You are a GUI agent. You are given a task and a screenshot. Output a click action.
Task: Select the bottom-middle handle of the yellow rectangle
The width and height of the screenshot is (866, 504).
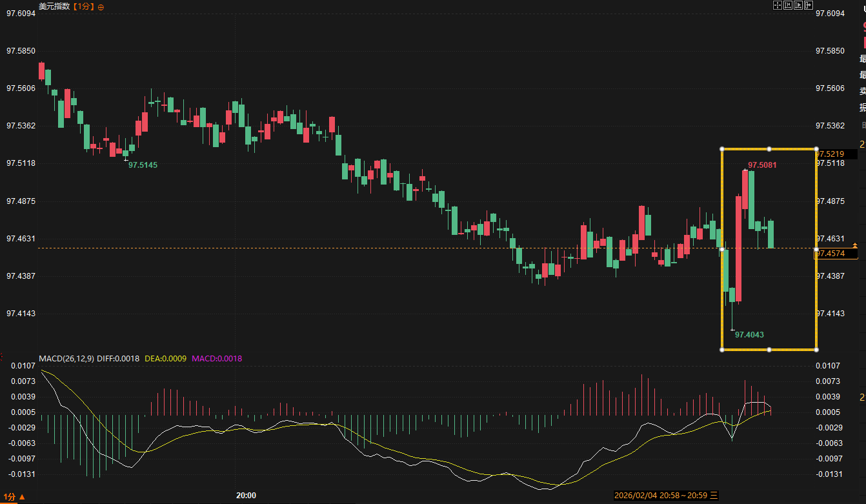pos(769,350)
